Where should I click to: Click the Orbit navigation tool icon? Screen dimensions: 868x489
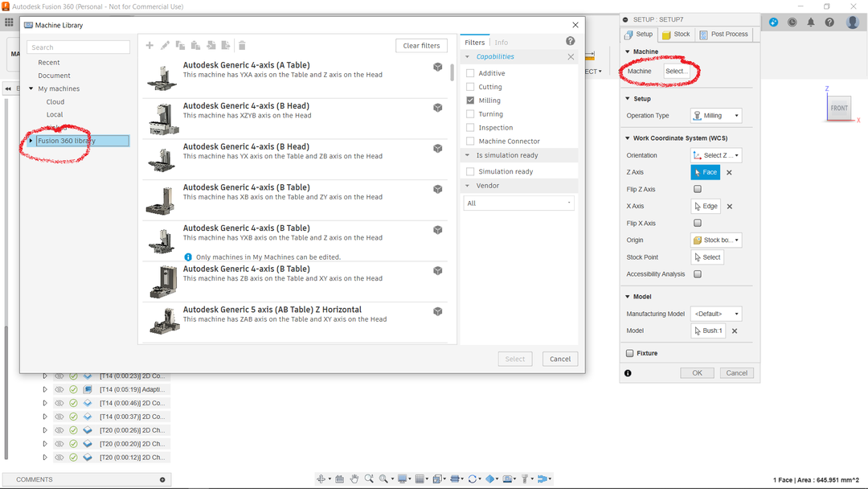coord(321,479)
